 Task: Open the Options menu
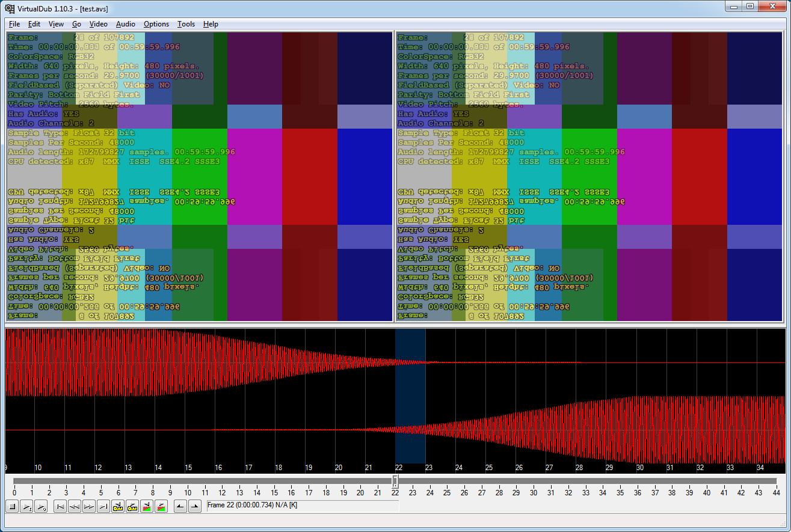[156, 24]
